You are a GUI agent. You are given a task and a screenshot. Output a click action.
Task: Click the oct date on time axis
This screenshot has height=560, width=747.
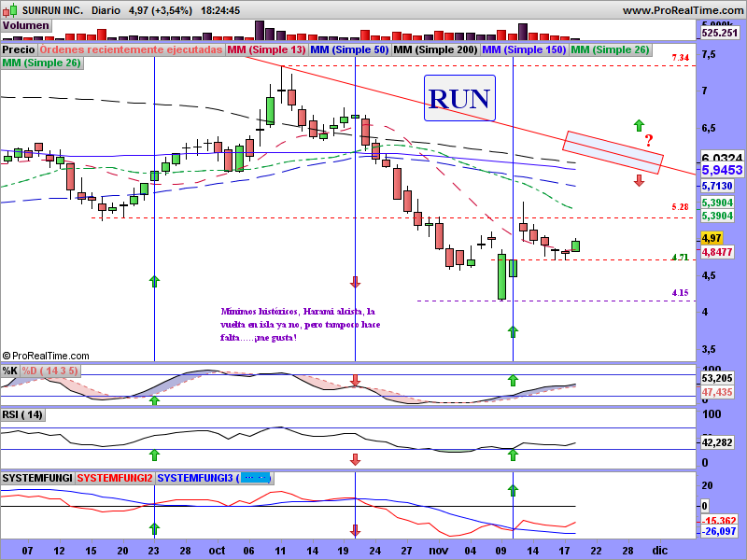click(x=217, y=551)
